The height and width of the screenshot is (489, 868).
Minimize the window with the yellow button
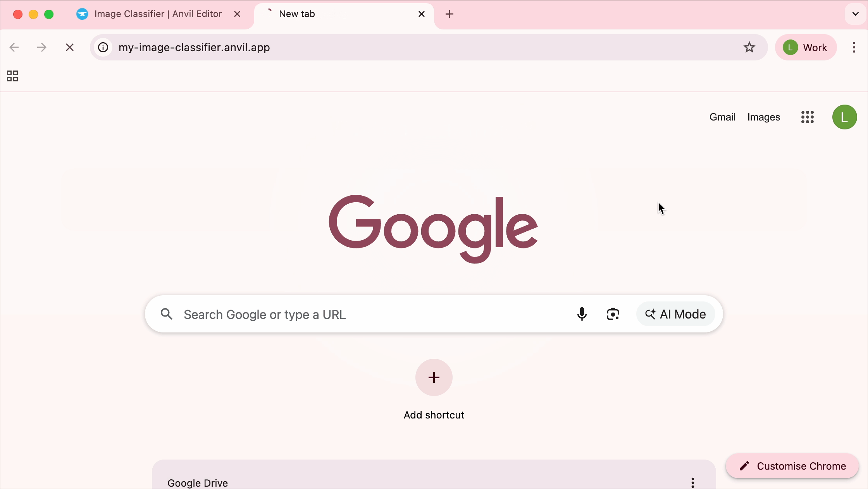point(33,14)
